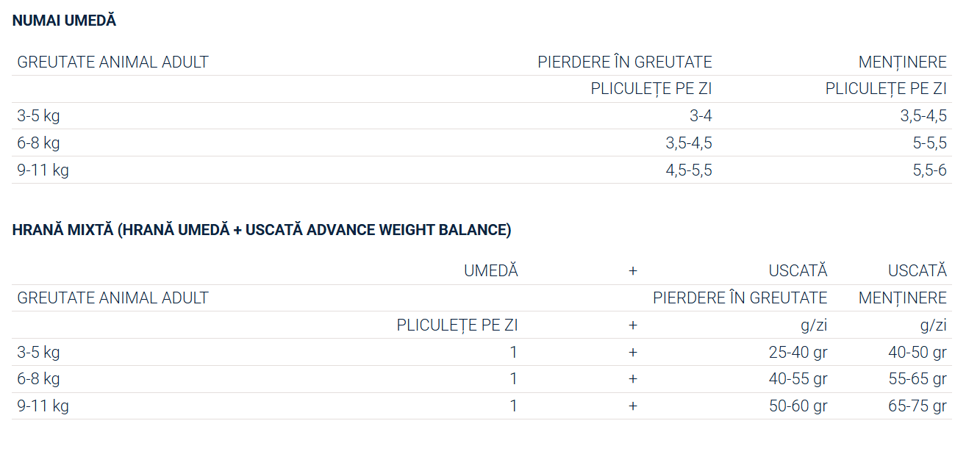The height and width of the screenshot is (454, 980).
Task: Click the "25-40 gr" dry food value
Action: coord(798,353)
